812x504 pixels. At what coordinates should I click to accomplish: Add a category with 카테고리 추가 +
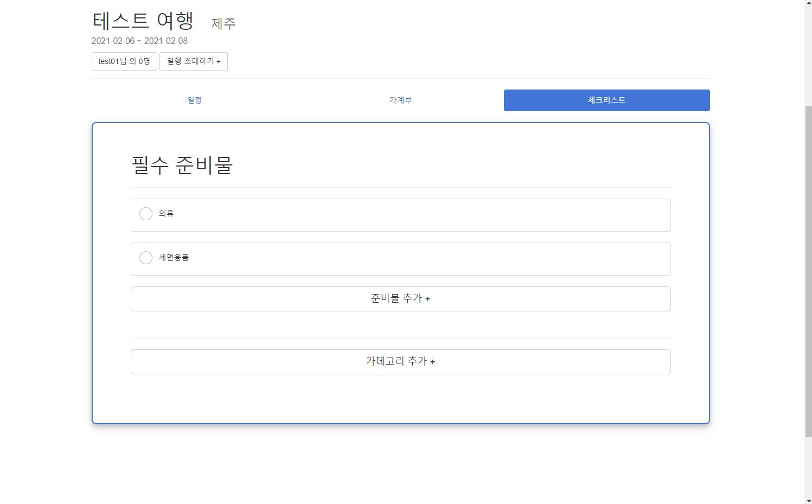[x=401, y=362]
